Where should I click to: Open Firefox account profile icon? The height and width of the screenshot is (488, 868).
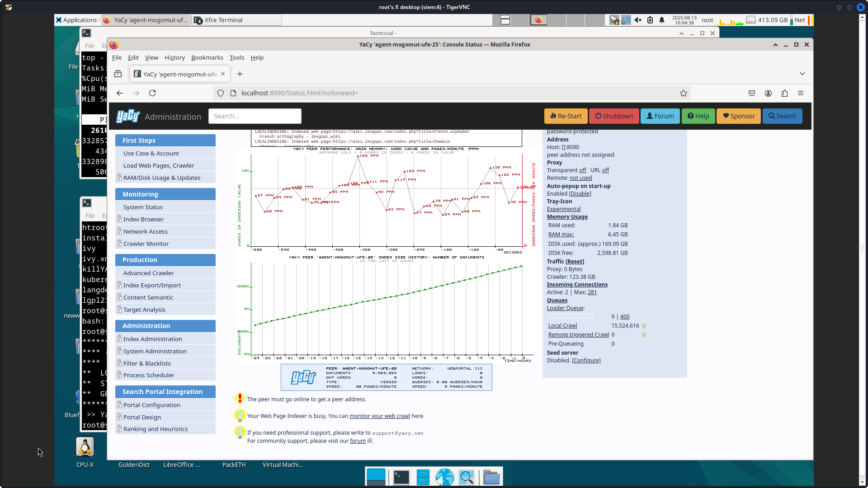coord(768,93)
